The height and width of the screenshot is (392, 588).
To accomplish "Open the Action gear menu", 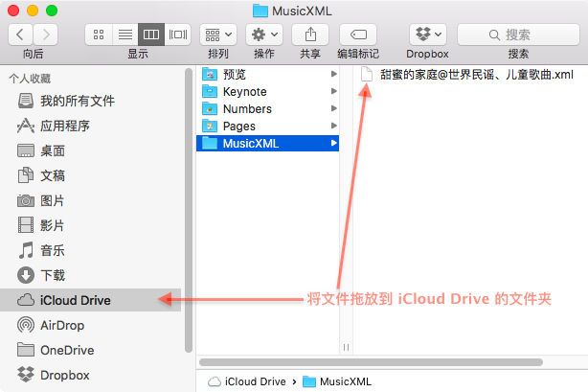I will [264, 35].
